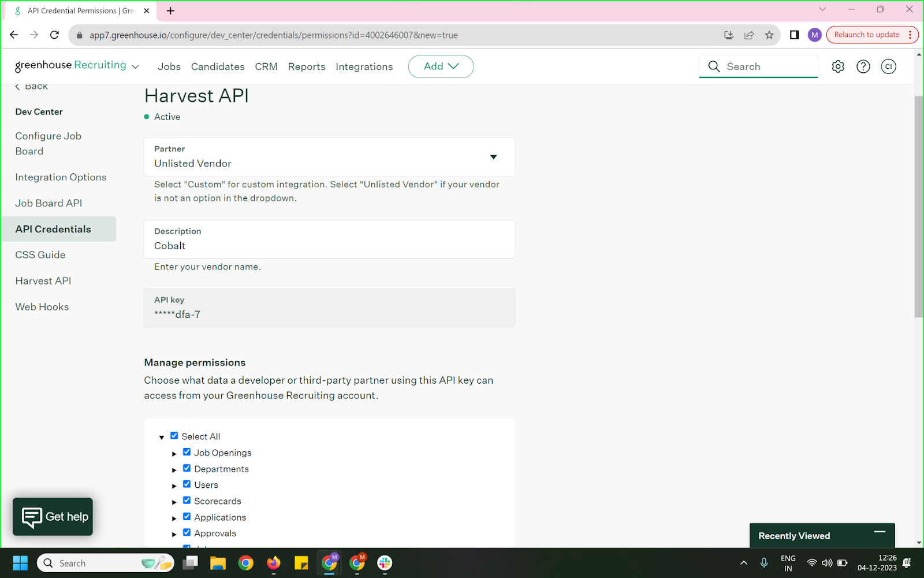This screenshot has width=924, height=578.
Task: Go to the Candidates menu
Action: pos(218,67)
